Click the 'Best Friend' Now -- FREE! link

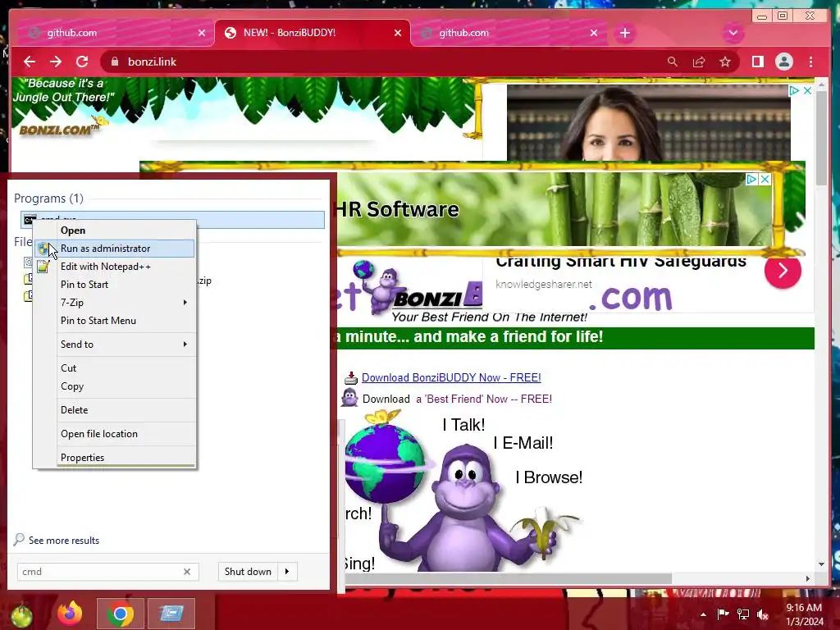coord(484,399)
